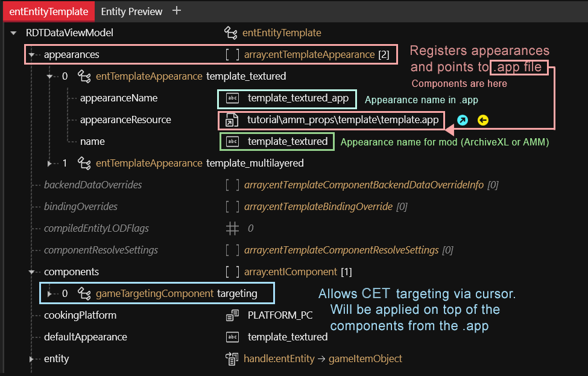Collapse the RDTDataViewModel root node

(x=13, y=33)
